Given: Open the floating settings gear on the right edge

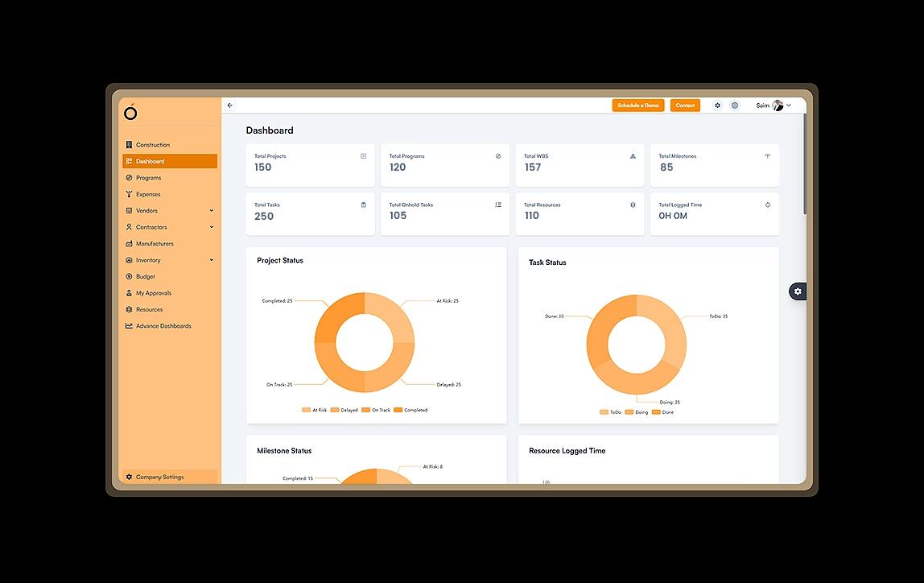Looking at the screenshot, I should 798,291.
